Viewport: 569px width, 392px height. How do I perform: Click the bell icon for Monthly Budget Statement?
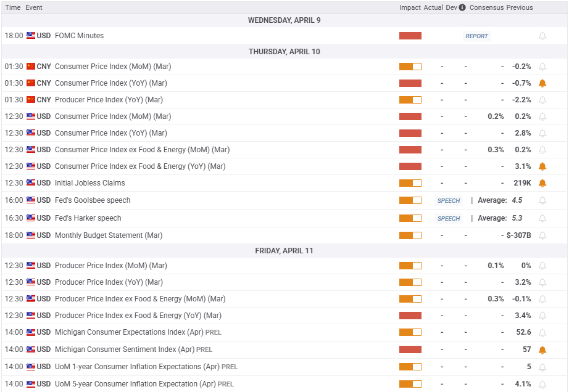click(x=542, y=235)
